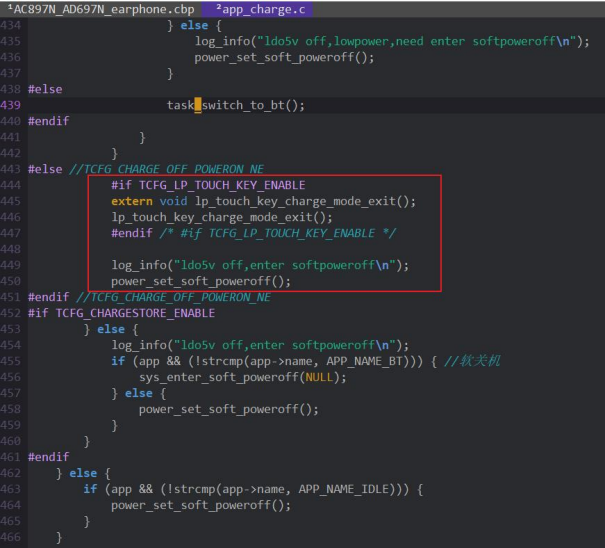Image resolution: width=605 pixels, height=548 pixels.
Task: Click APP_NAME_IDLE in the strcmp condition
Action: click(343, 489)
